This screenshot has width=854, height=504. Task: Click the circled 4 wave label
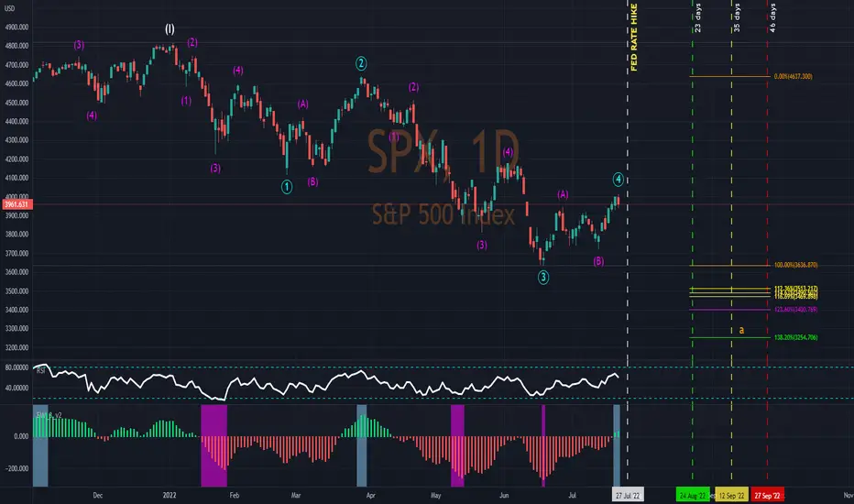tap(618, 179)
